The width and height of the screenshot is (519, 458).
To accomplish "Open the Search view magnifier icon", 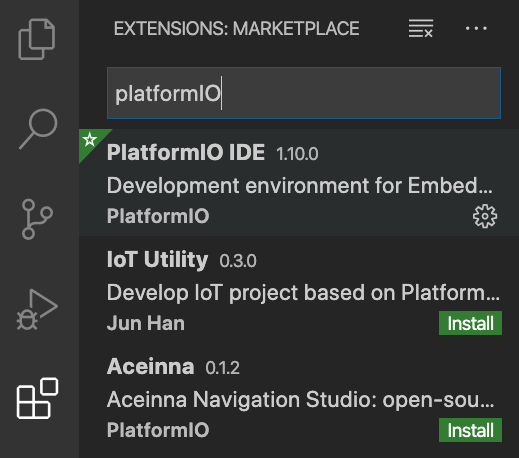I will pos(38,129).
